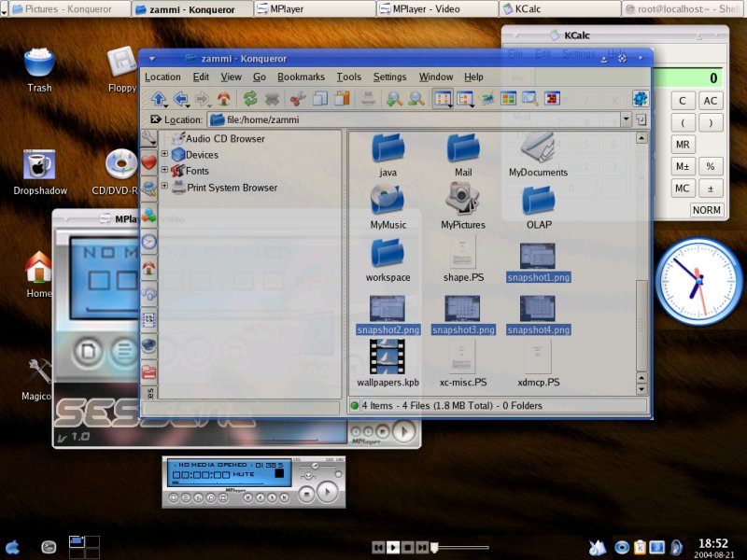Screen dimensions: 747x560
Task: Select snapshot1.png file
Action: 538,263
